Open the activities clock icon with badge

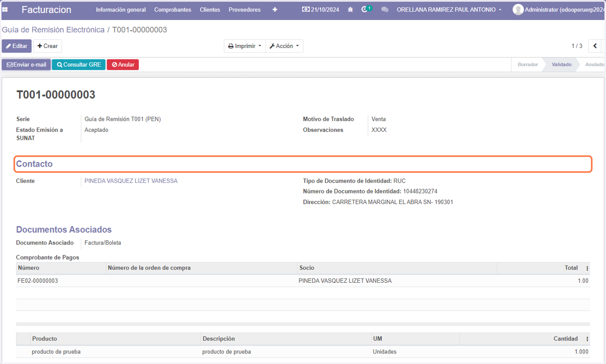[x=366, y=10]
